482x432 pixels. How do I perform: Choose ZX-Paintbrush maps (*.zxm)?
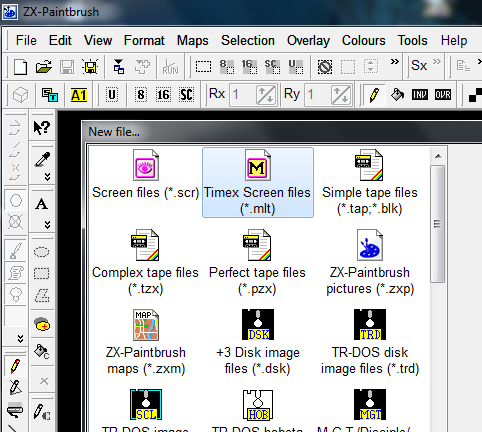pyautogui.click(x=146, y=342)
